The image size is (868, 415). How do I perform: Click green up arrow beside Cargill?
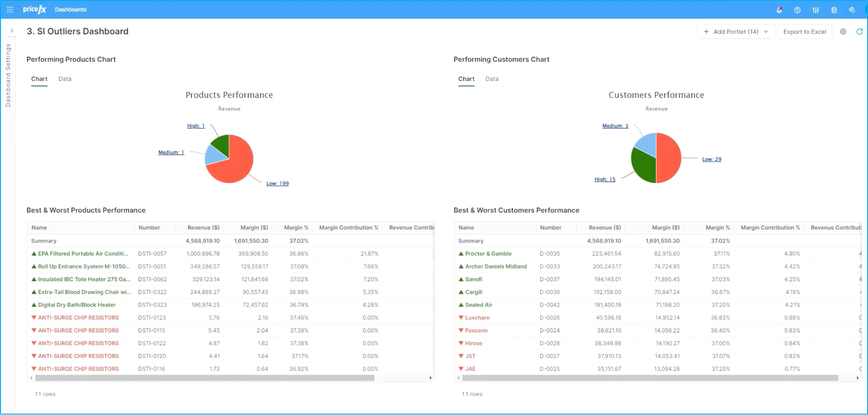pyautogui.click(x=461, y=292)
